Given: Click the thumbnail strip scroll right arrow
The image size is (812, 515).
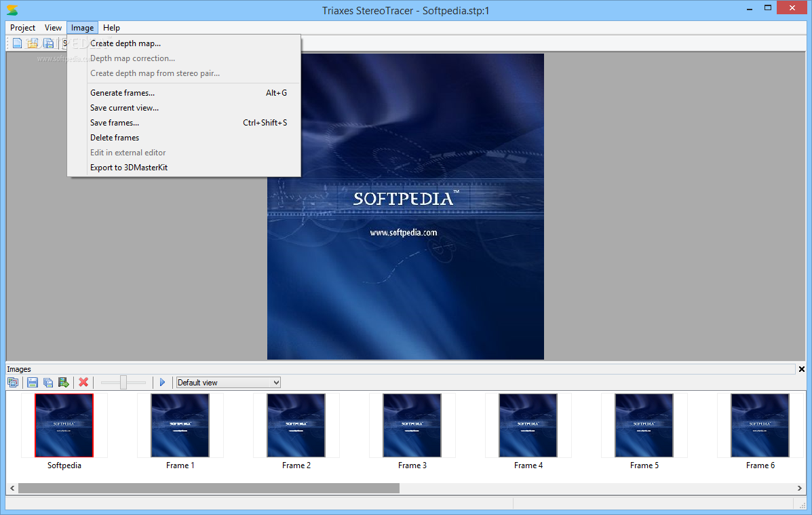Looking at the screenshot, I should [800, 488].
